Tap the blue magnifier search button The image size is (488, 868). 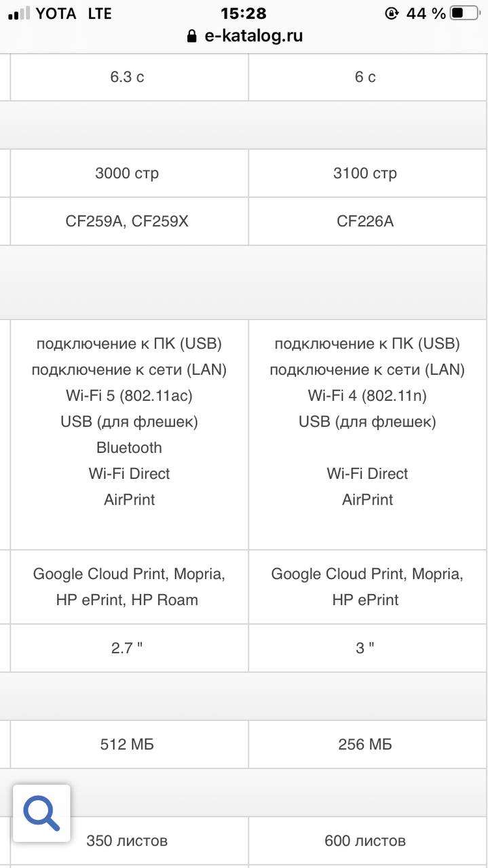point(41,813)
